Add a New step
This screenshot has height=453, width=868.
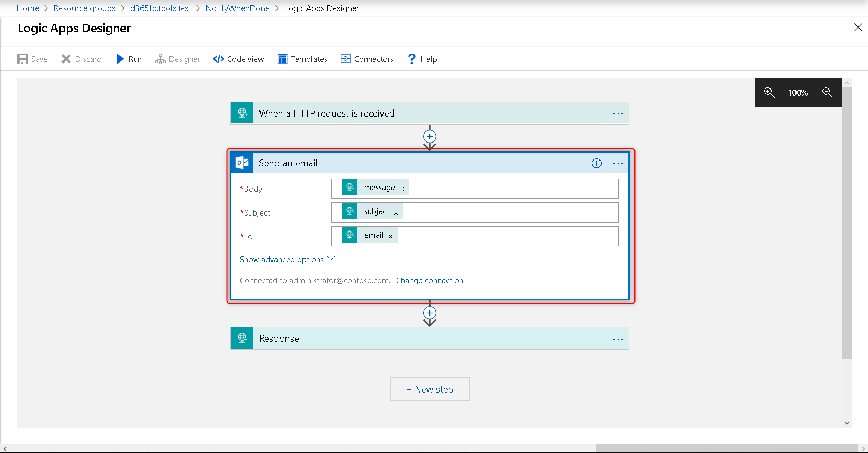coord(429,389)
